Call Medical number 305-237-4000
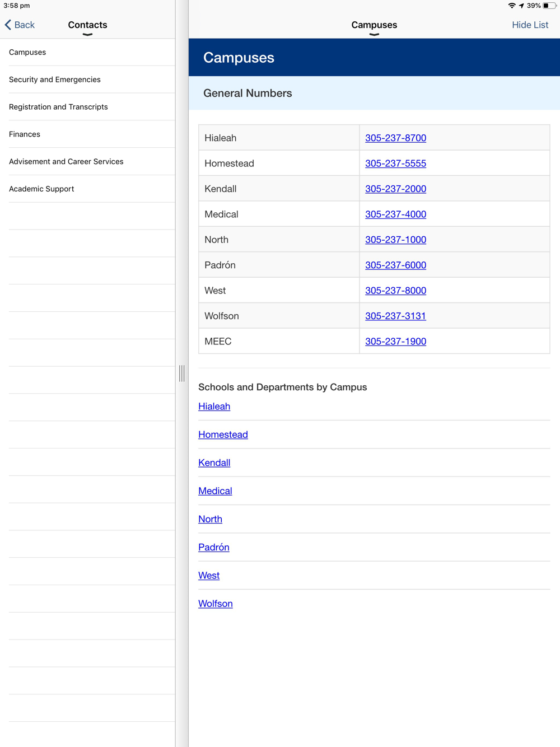 click(x=395, y=214)
